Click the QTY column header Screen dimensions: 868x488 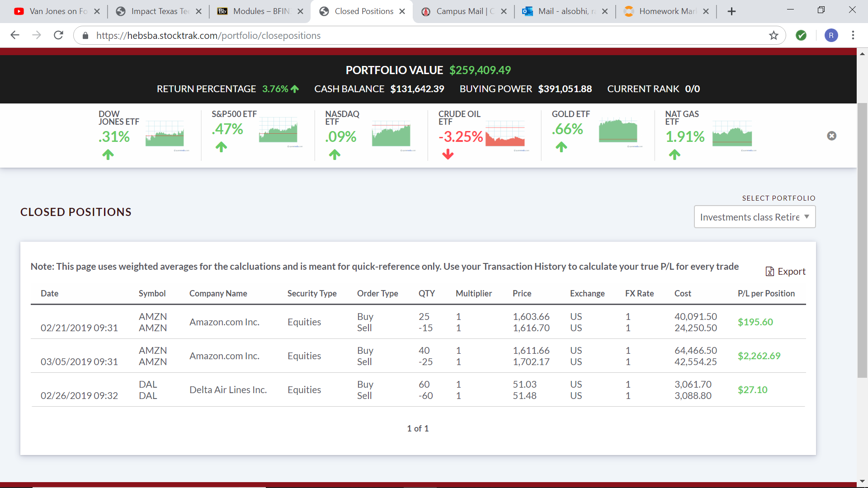click(427, 293)
